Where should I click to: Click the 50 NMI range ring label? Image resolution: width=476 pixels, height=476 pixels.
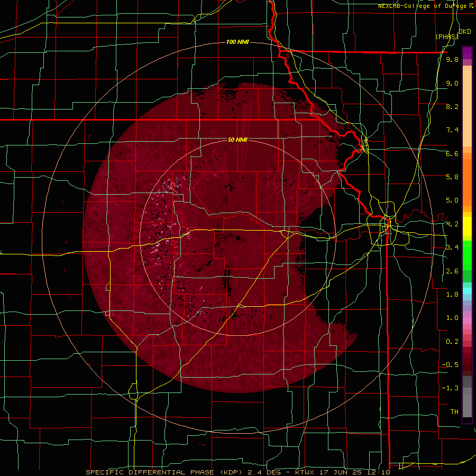[x=237, y=140]
